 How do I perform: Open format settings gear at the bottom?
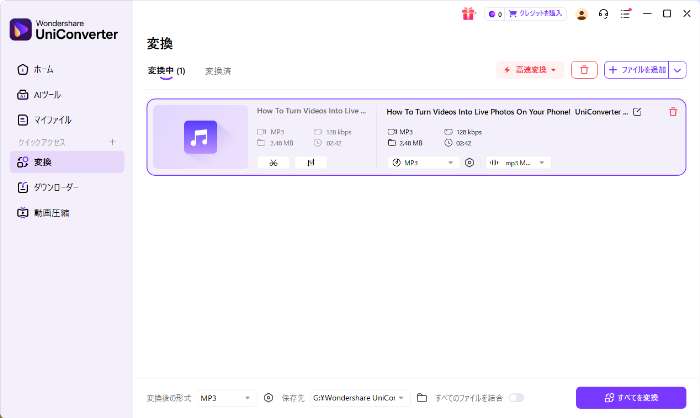(268, 397)
